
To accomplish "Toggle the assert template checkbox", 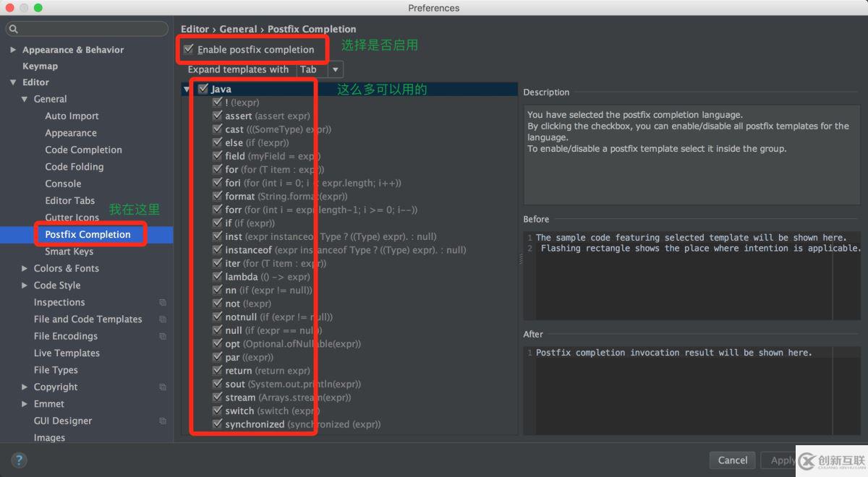I will (218, 116).
